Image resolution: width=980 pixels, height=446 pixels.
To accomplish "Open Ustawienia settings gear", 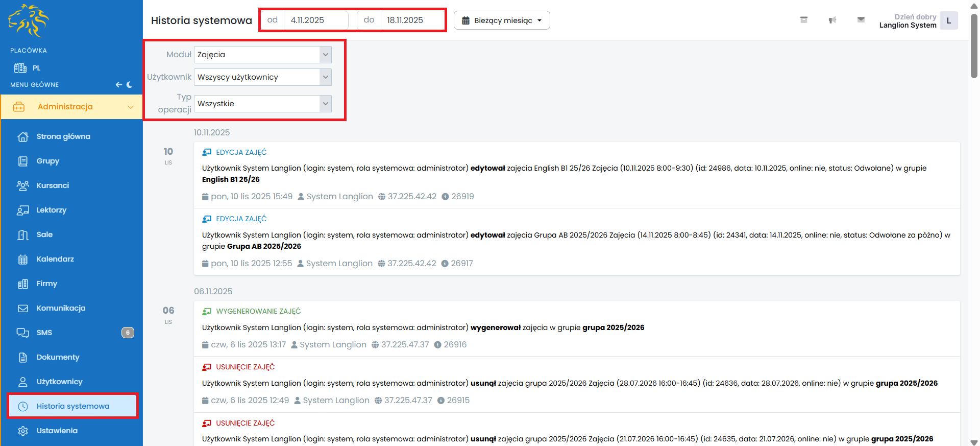I will pos(57,431).
